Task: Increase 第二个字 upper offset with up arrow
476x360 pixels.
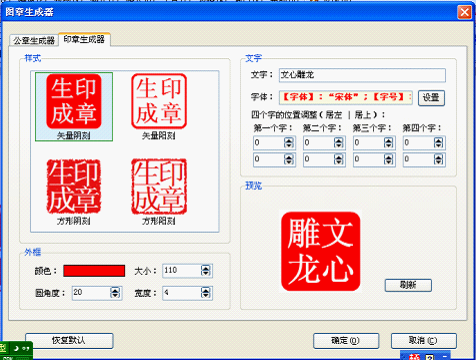Action: click(x=339, y=140)
